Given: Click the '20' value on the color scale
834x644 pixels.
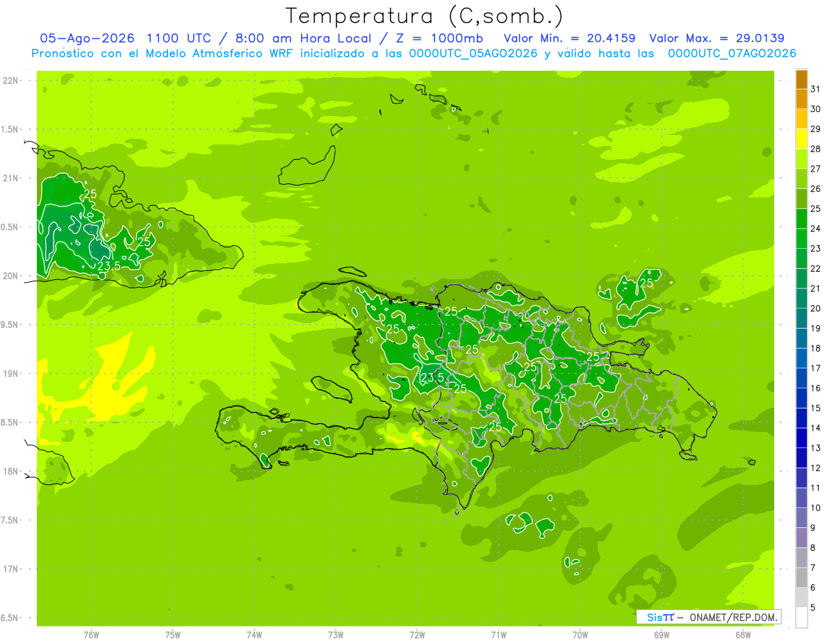Looking at the screenshot, I should (x=815, y=308).
